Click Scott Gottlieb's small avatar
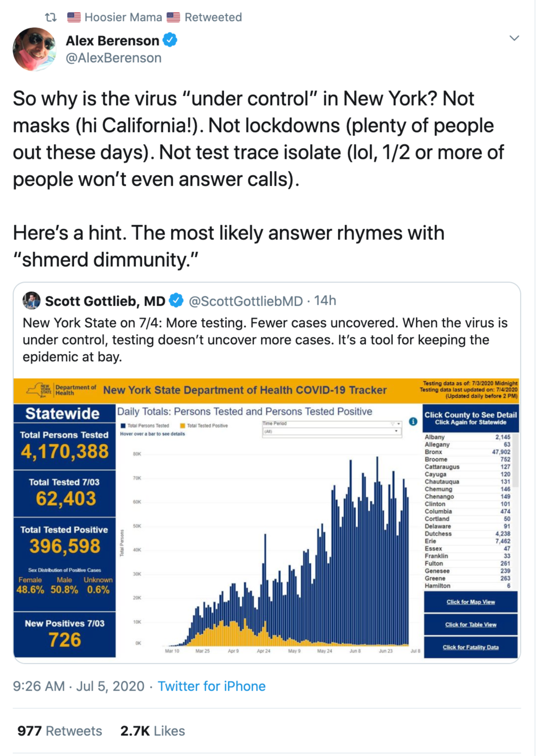Image resolution: width=537 pixels, height=756 pixels. click(x=31, y=301)
